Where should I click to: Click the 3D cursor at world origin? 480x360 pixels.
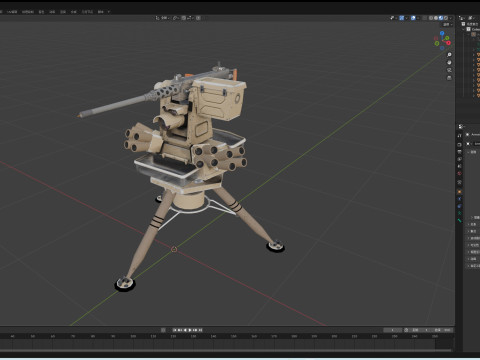pyautogui.click(x=174, y=249)
